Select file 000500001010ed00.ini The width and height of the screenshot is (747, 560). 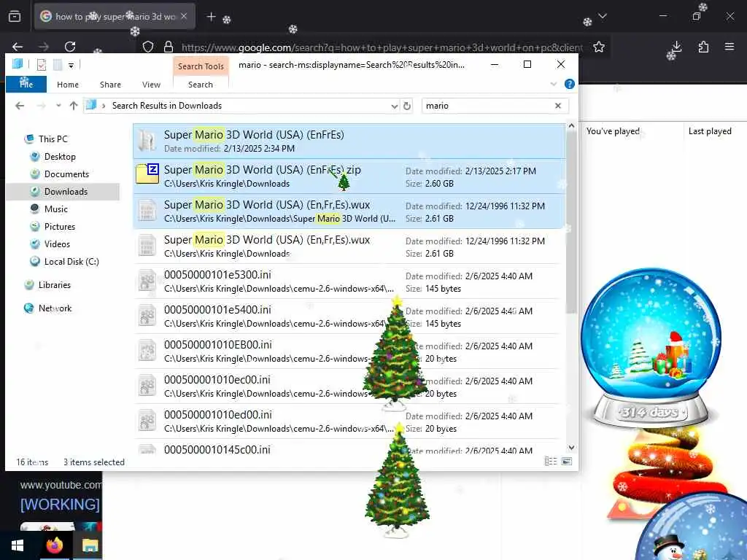coord(349,421)
